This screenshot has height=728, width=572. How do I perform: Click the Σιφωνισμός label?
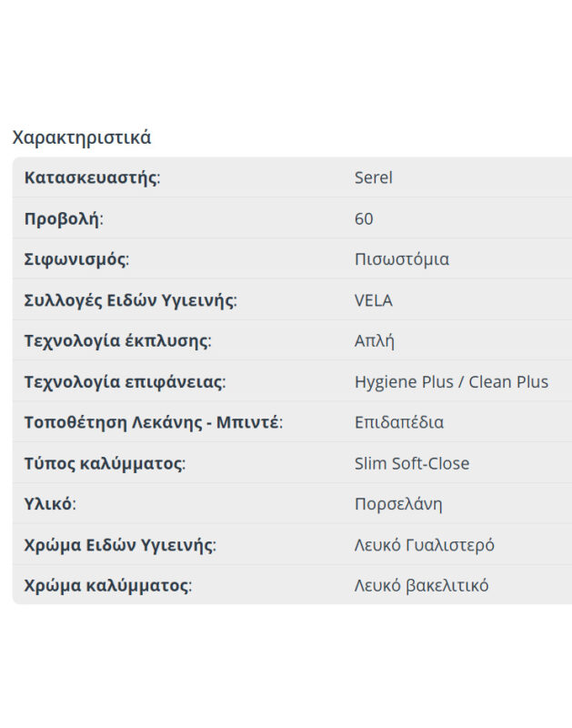(x=76, y=259)
